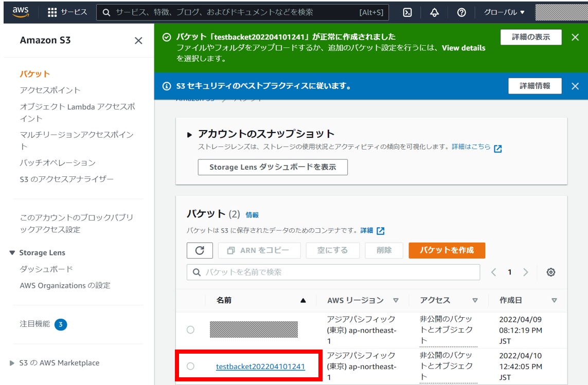
Task: Open S3 のアクセスアナライザー sidebar item
Action: pos(67,179)
